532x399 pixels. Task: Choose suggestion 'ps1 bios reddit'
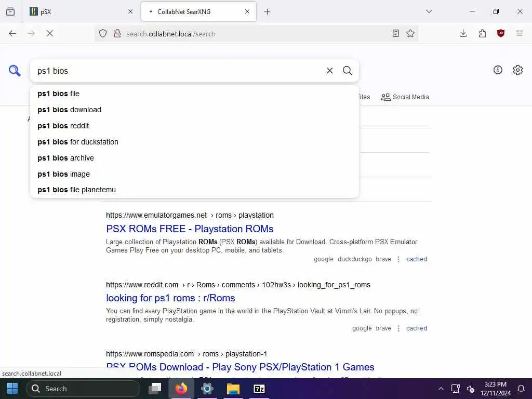[x=194, y=126]
